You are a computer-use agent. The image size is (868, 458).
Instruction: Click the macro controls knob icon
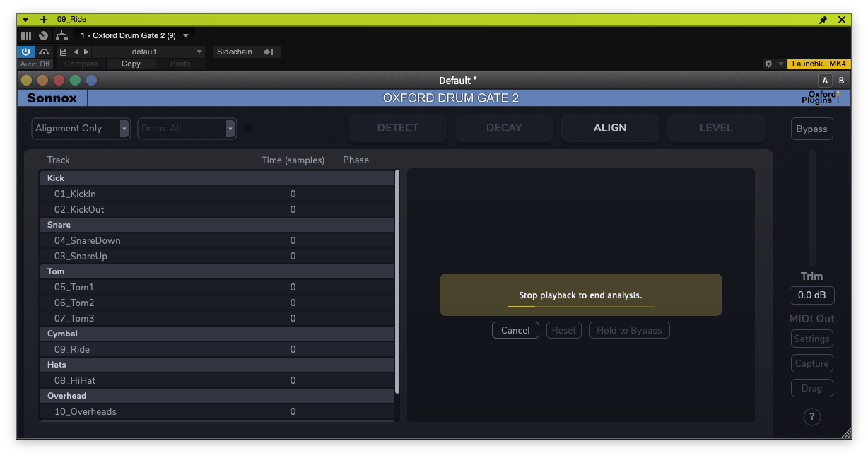click(x=44, y=35)
